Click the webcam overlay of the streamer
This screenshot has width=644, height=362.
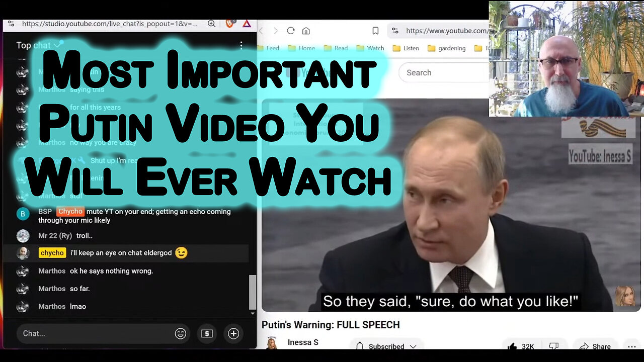coord(567,59)
